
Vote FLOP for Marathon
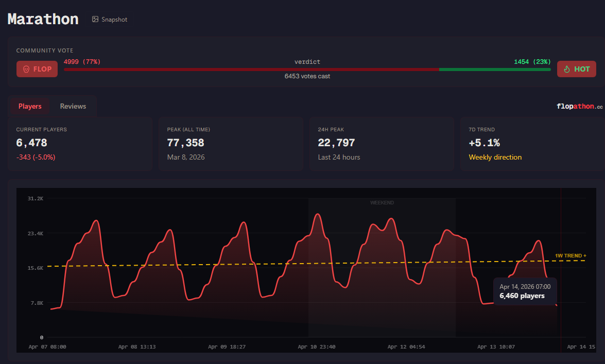(x=37, y=69)
